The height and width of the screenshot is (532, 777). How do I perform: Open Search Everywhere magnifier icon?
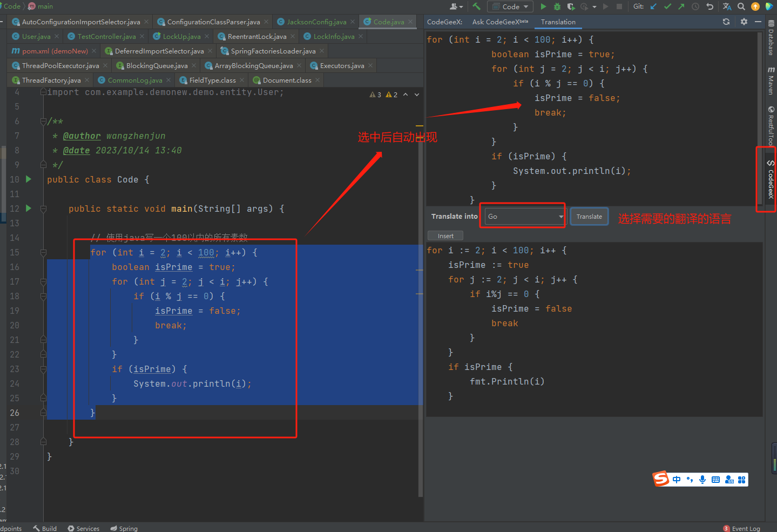(741, 6)
